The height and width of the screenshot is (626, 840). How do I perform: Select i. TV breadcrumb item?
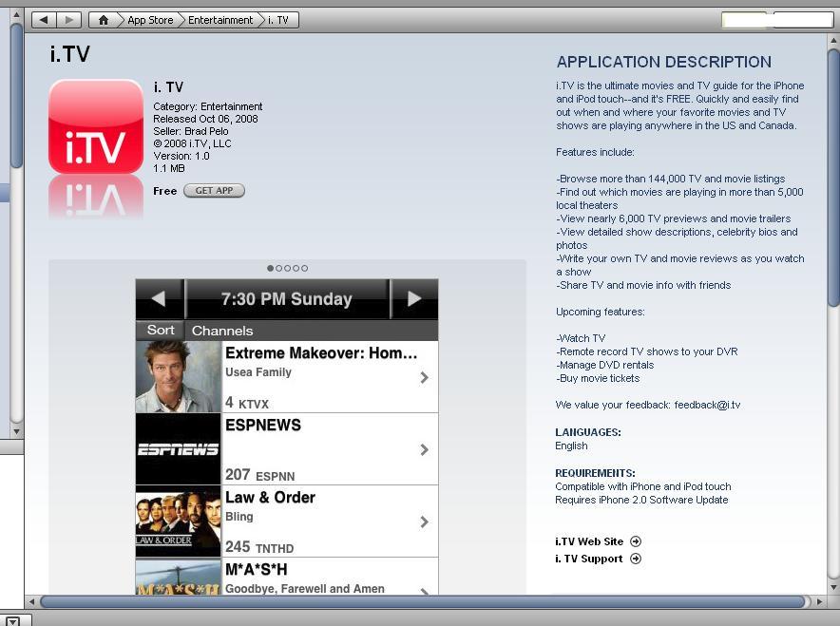point(278,20)
